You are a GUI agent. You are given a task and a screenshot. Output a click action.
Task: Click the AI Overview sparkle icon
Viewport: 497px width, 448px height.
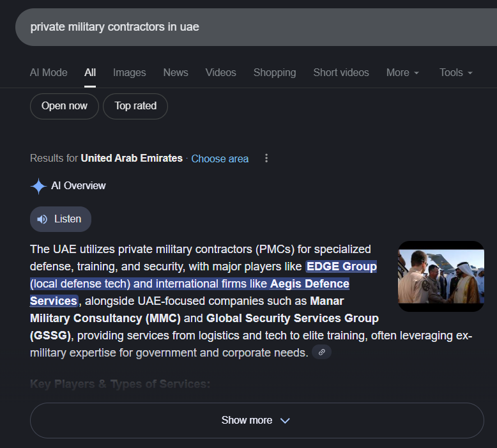[39, 186]
